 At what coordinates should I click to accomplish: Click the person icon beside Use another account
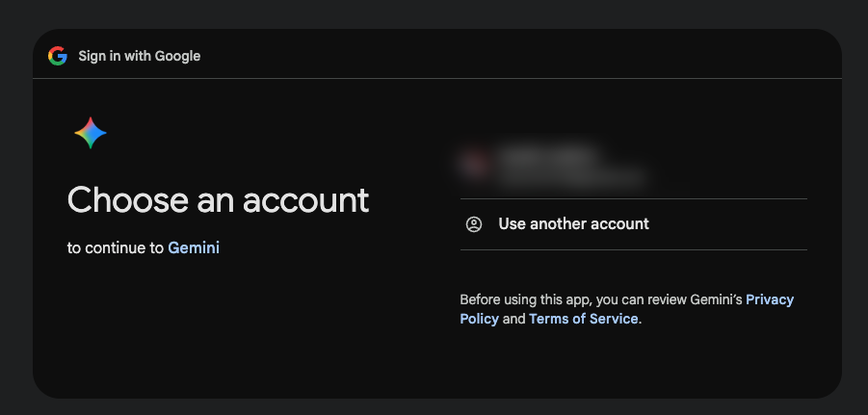pyautogui.click(x=474, y=224)
